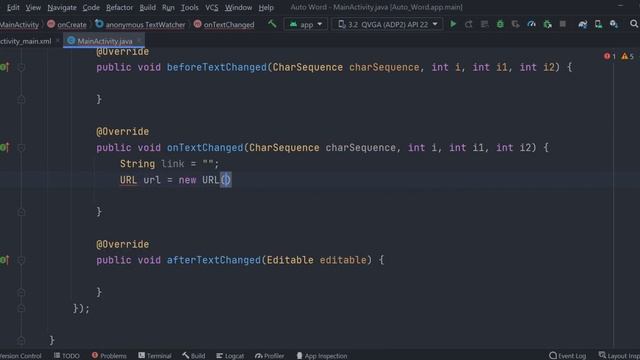Click the 'link' variable in String declaration

(173, 164)
